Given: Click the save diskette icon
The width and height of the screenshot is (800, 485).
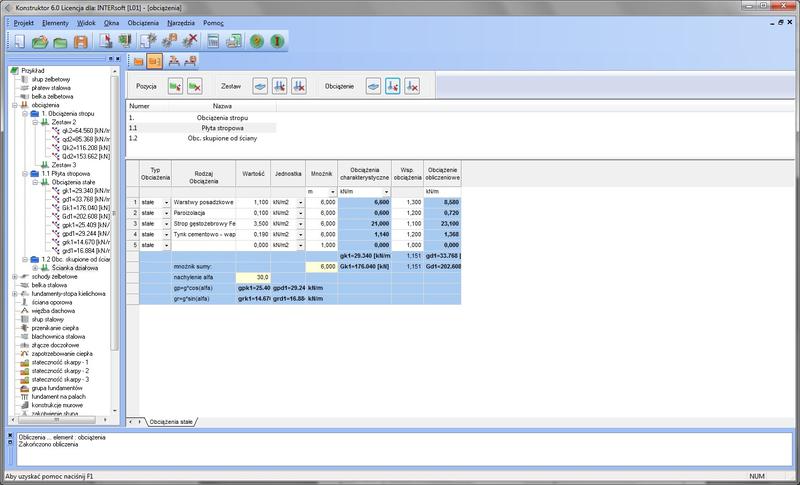Looking at the screenshot, I should pyautogui.click(x=81, y=42).
